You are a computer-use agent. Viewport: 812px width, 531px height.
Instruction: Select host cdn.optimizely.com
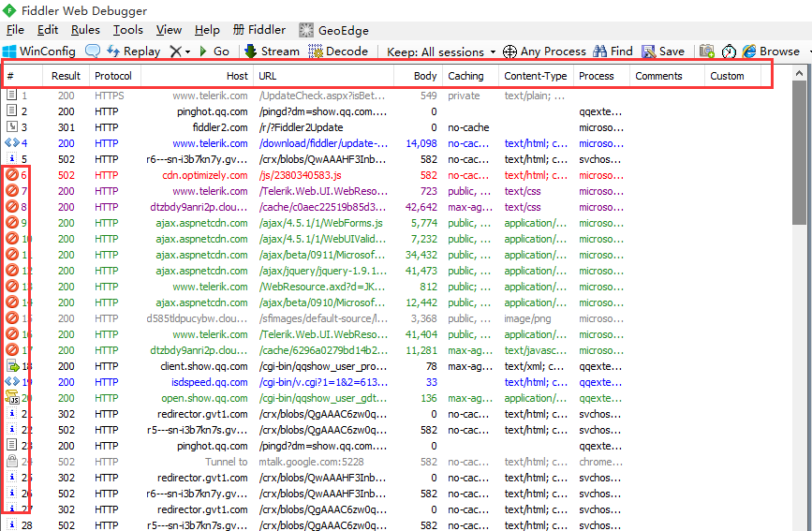point(205,175)
